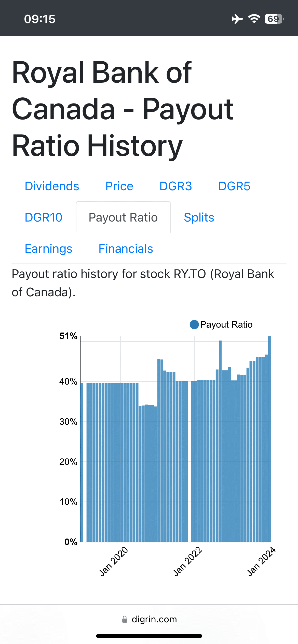Click the Jan 2022 x-axis label
The height and width of the screenshot is (644, 298).
pyautogui.click(x=188, y=561)
